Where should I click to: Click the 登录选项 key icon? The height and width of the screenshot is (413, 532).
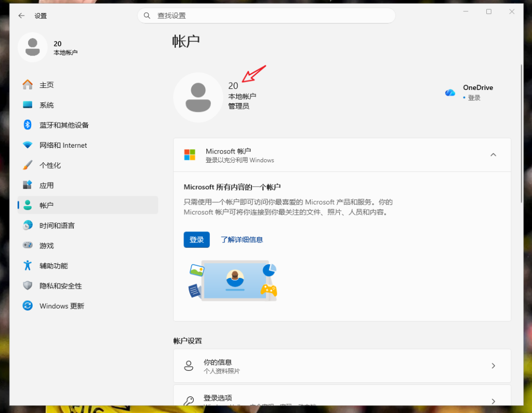coord(189,401)
